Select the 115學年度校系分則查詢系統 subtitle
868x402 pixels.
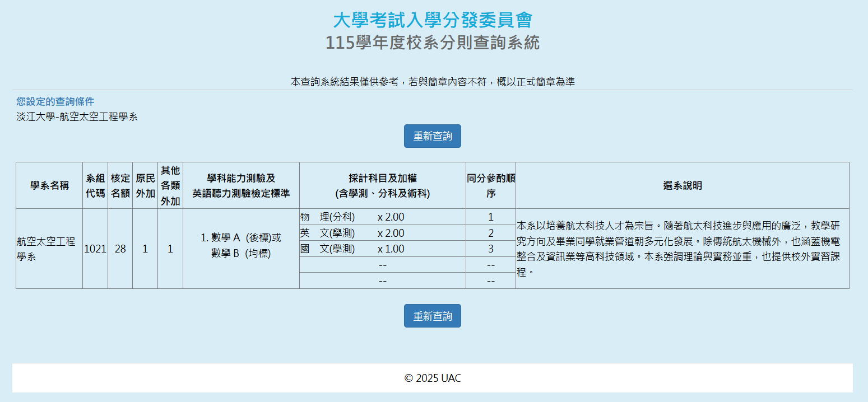[433, 43]
